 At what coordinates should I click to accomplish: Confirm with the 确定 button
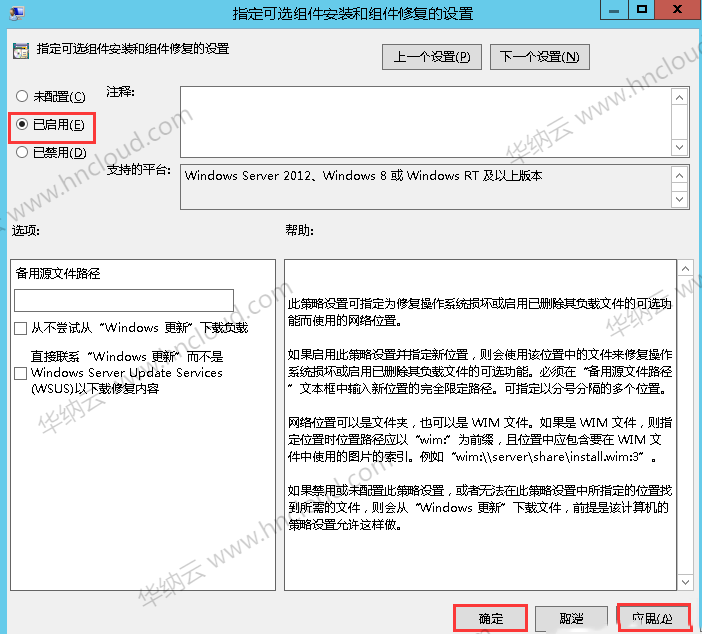[491, 618]
